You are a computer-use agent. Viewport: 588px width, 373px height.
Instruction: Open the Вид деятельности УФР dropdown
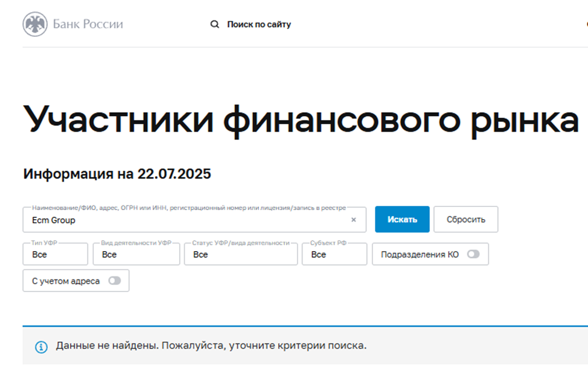click(x=136, y=254)
